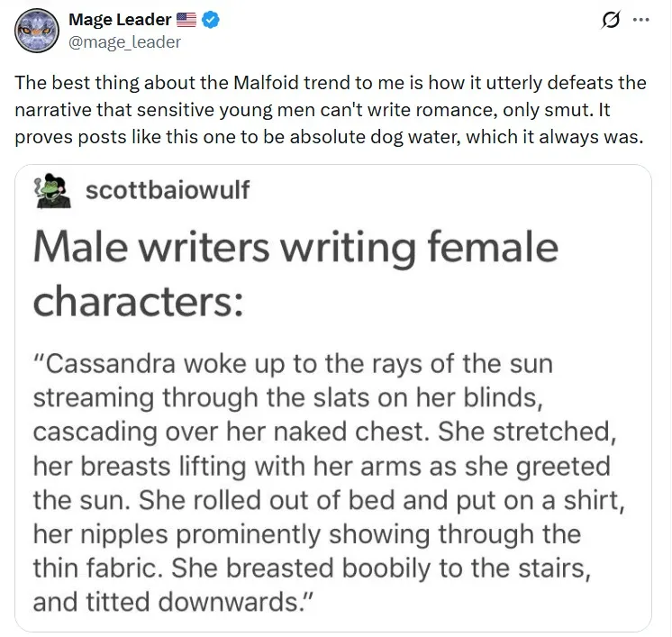Click the 'Male writers writing female' heading line
Viewport: 672px width, 637px height.
click(x=296, y=248)
